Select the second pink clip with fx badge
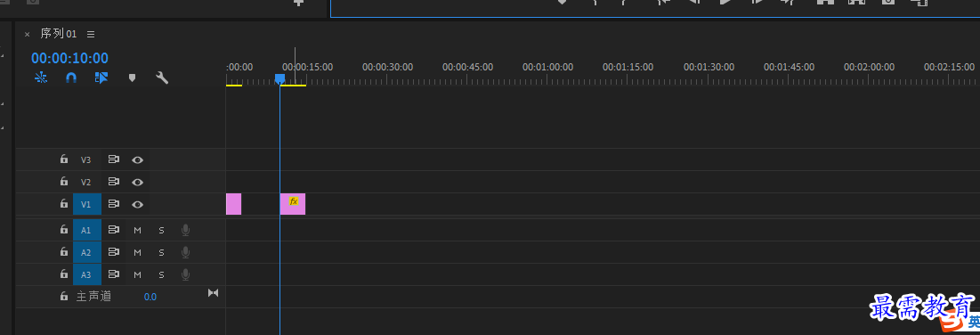This screenshot has width=980, height=335. 293,204
